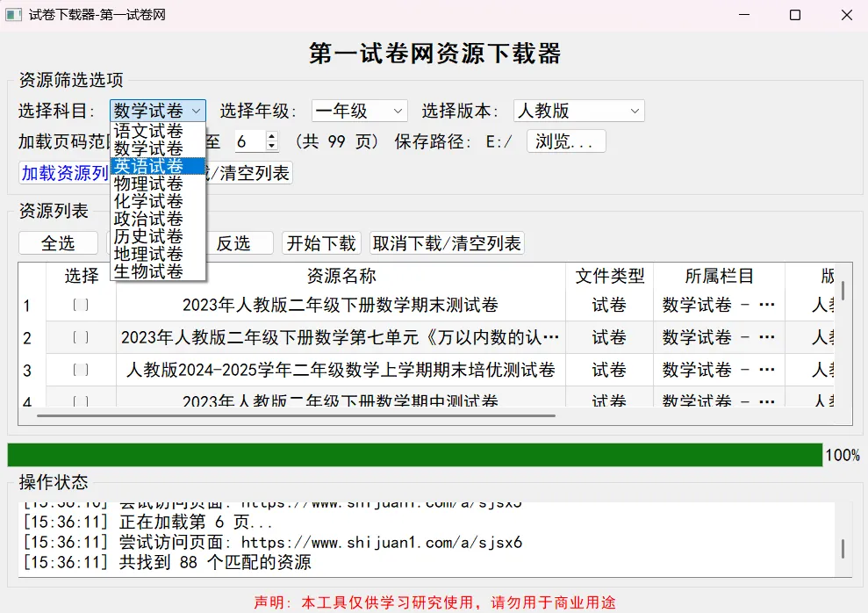The width and height of the screenshot is (868, 613).
Task: Click 数学试卷 category cell in row 3
Action: tap(719, 370)
